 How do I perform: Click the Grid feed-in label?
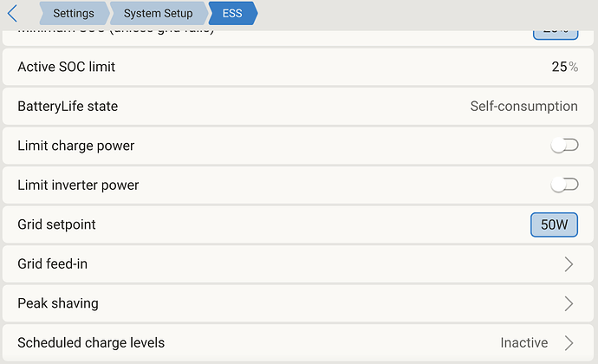[x=53, y=264]
